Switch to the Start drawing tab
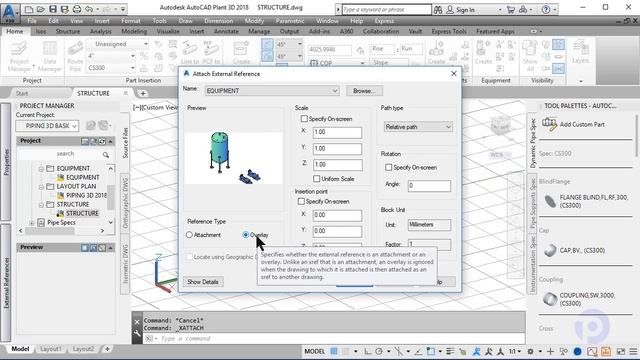The image size is (640, 360). coord(22,93)
